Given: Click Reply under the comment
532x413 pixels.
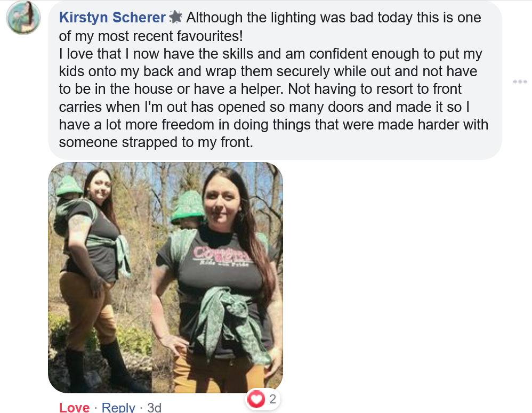Looking at the screenshot, I should (118, 407).
